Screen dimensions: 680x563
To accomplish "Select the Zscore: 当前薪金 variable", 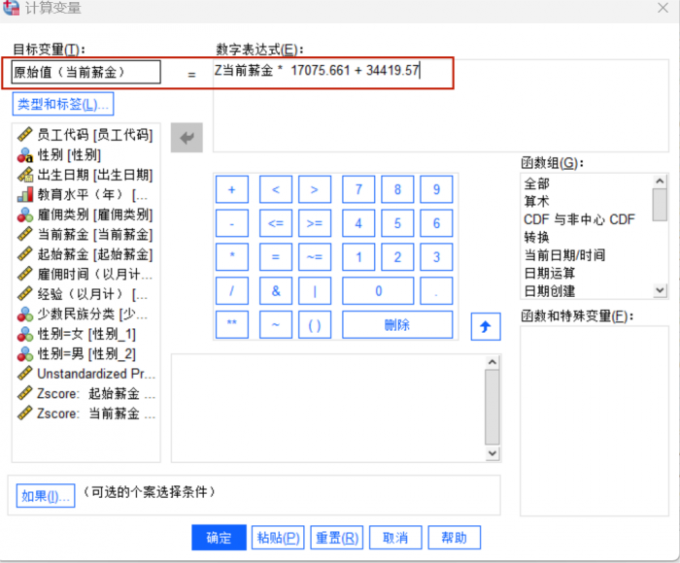I will [86, 413].
